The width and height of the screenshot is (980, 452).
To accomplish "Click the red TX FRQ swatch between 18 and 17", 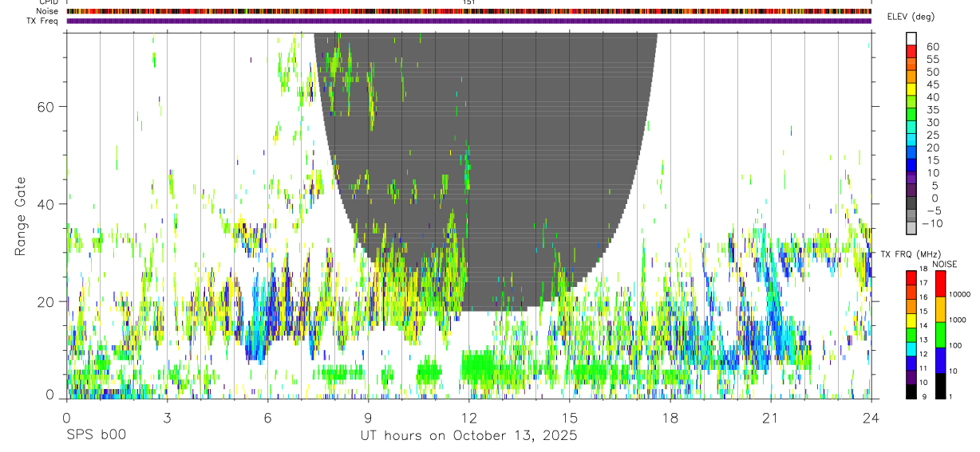I will (911, 277).
